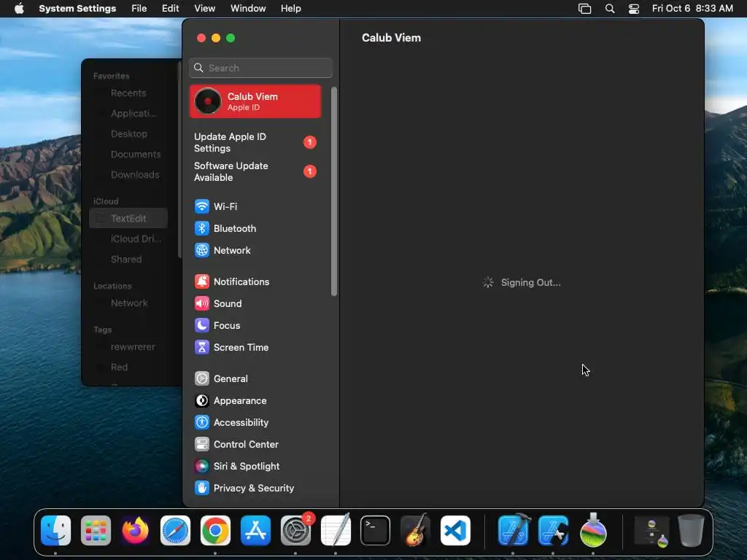This screenshot has height=560, width=747.
Task: Select the Network globe icon in Settings sidebar
Action: click(202, 251)
